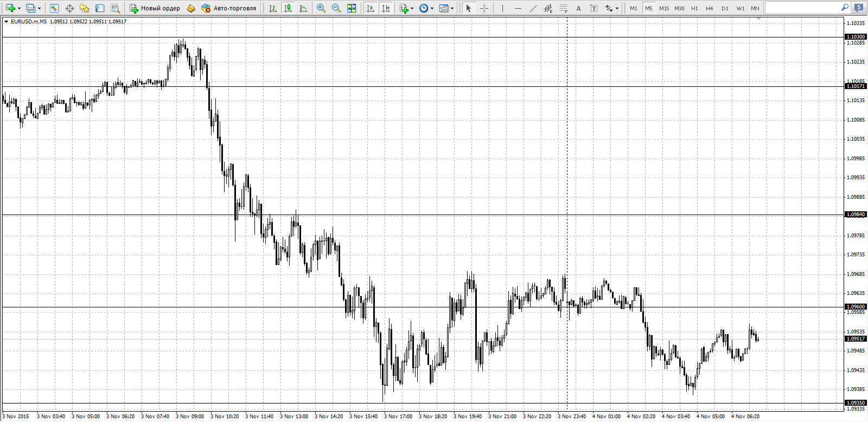Select the trendline drawing tool
This screenshot has height=422, width=868.
[533, 8]
